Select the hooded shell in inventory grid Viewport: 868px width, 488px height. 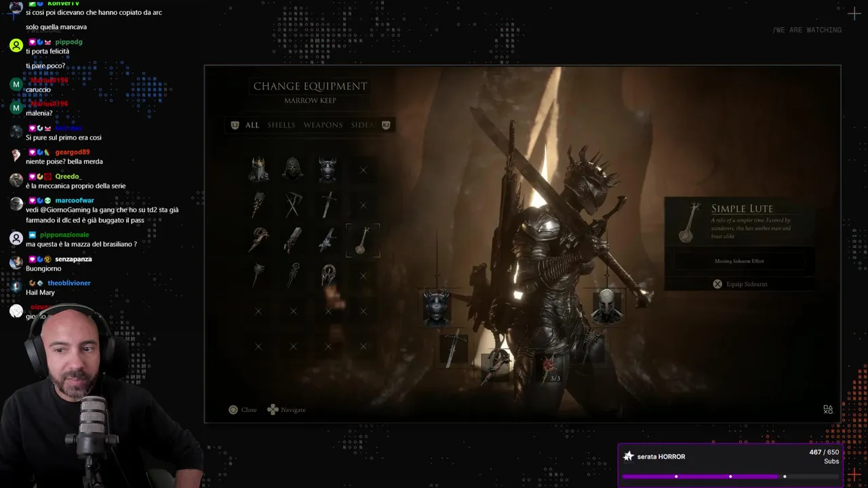[293, 169]
